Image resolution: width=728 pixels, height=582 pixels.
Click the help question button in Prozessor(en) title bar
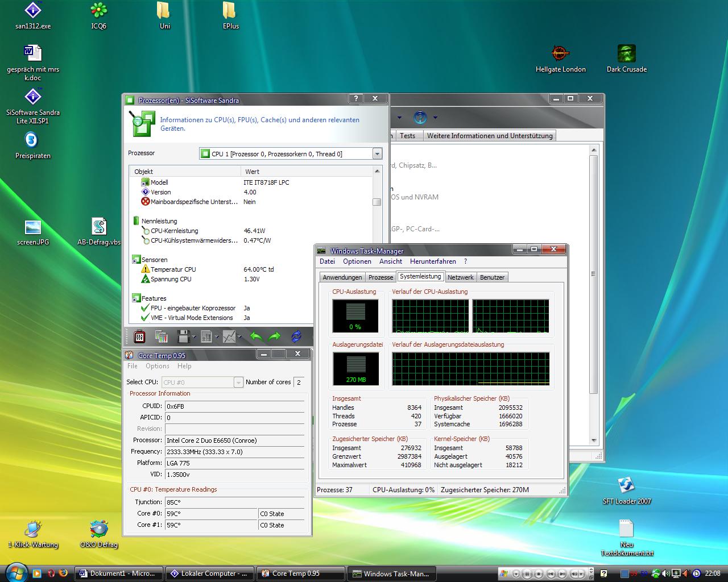[x=356, y=98]
